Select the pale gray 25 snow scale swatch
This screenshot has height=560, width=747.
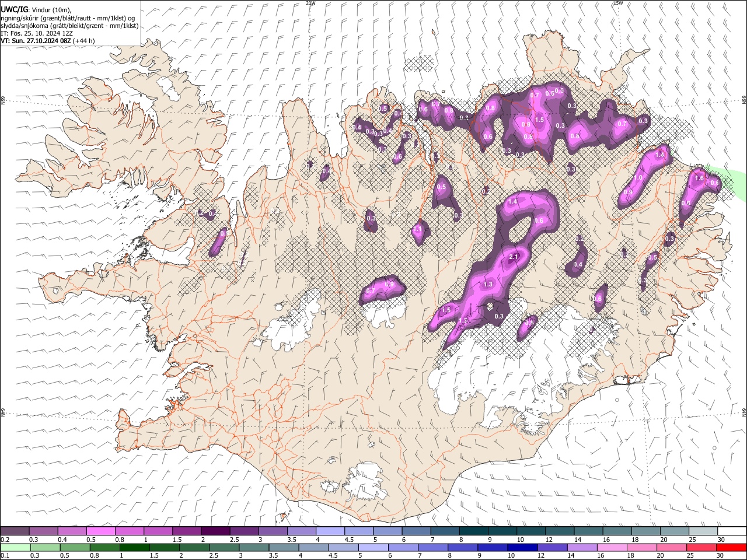[703, 531]
